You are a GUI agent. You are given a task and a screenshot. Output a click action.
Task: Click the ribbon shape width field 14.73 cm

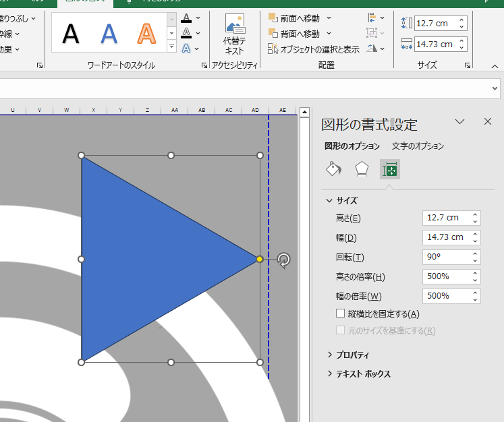click(x=436, y=44)
